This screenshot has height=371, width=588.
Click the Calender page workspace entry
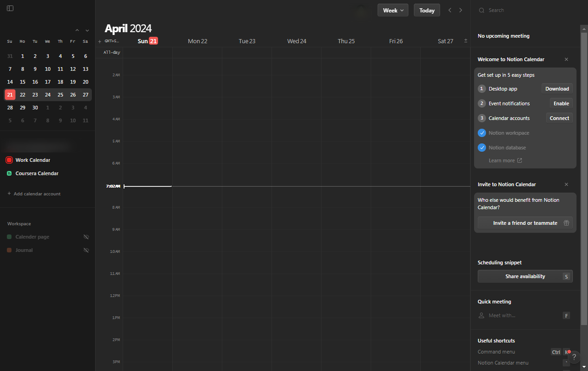pos(32,237)
